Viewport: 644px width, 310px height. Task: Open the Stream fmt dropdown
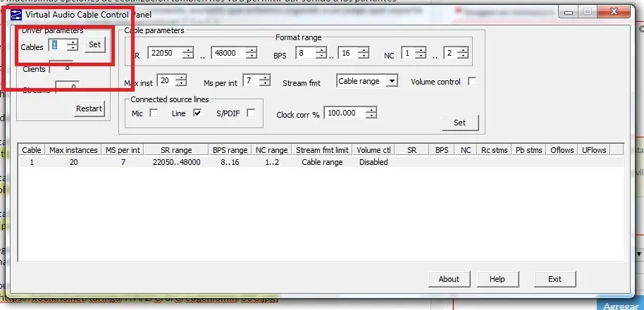pos(392,81)
